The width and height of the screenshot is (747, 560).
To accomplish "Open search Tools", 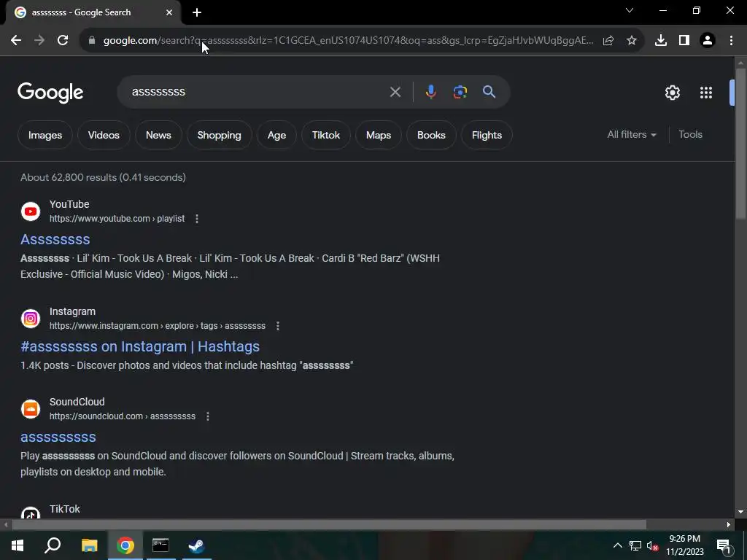I will click(690, 135).
